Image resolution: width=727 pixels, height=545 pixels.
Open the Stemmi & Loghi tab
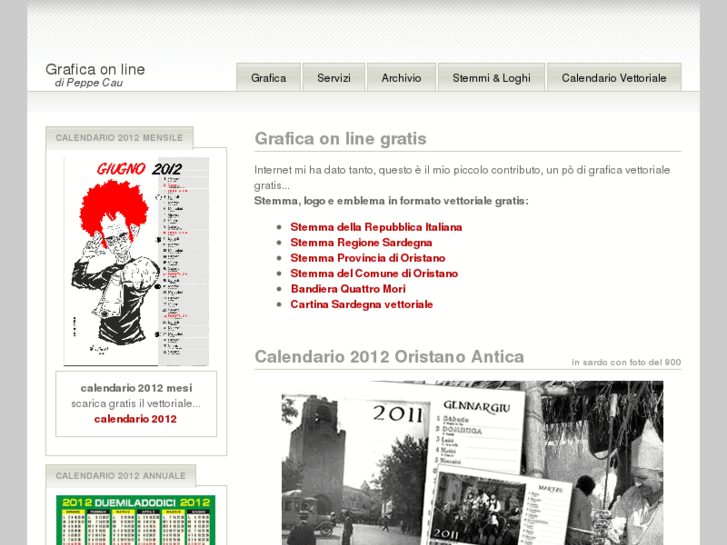[x=491, y=77]
